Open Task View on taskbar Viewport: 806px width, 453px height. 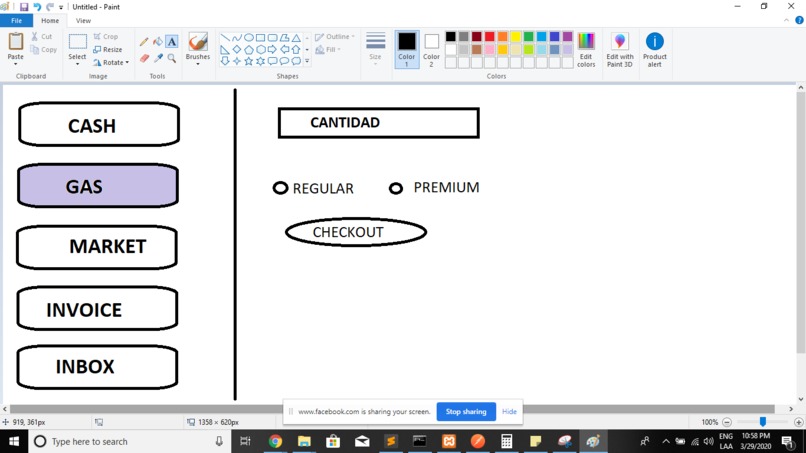(x=245, y=441)
